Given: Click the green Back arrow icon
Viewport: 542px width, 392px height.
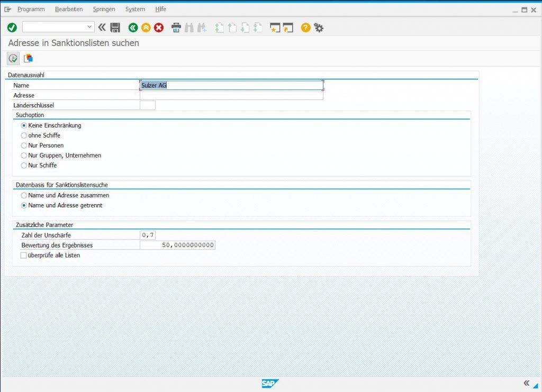Looking at the screenshot, I should point(133,28).
